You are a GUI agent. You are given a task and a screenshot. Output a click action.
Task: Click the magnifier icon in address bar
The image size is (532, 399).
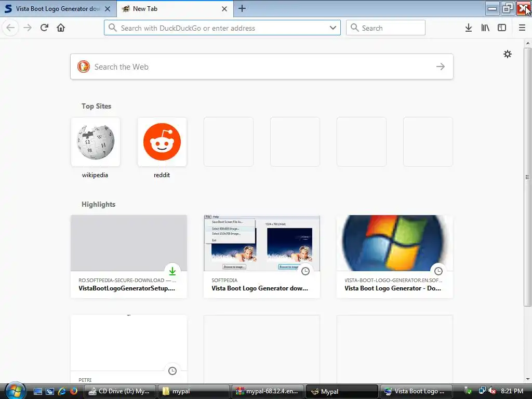pyautogui.click(x=113, y=28)
